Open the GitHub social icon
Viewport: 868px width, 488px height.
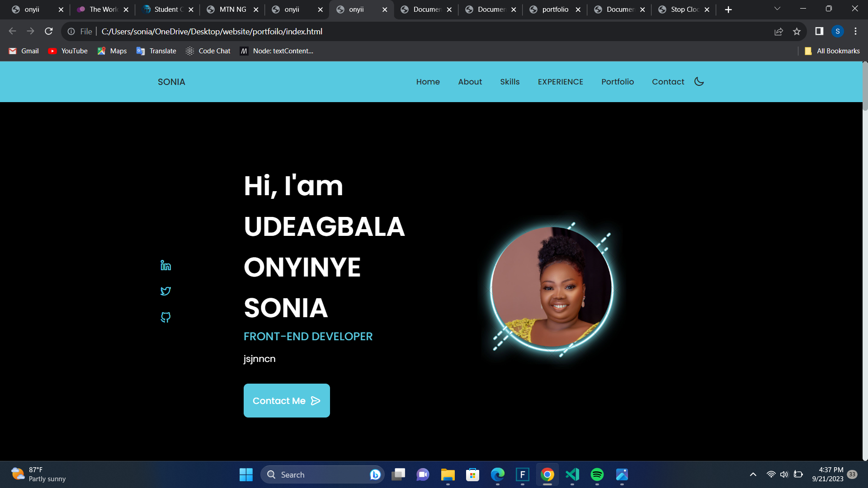[x=165, y=317]
